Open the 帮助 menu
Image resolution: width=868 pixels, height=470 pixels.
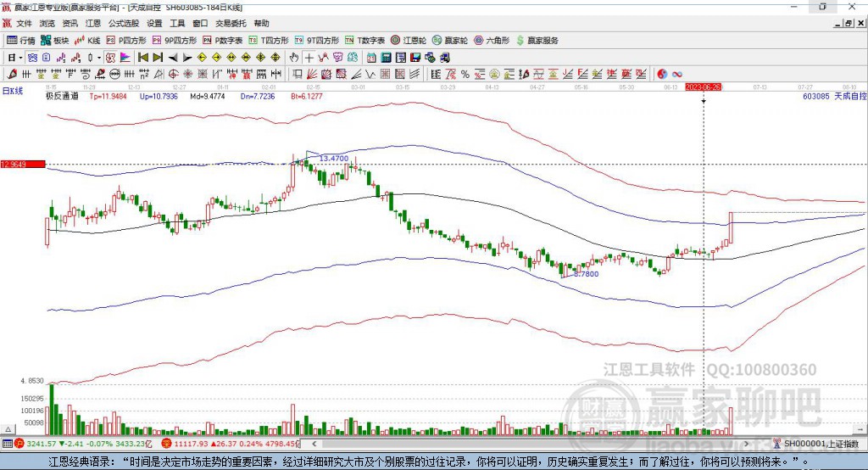(261, 23)
